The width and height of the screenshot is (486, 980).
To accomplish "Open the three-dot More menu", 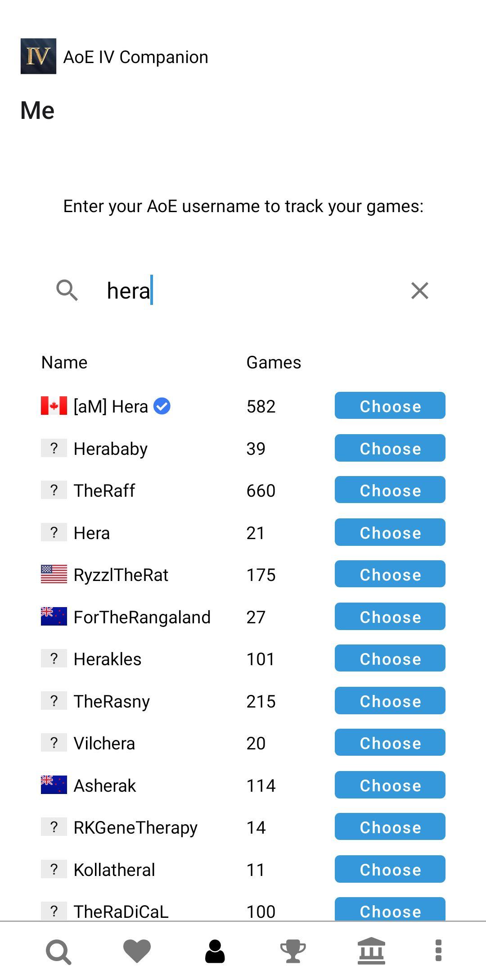I will (439, 952).
